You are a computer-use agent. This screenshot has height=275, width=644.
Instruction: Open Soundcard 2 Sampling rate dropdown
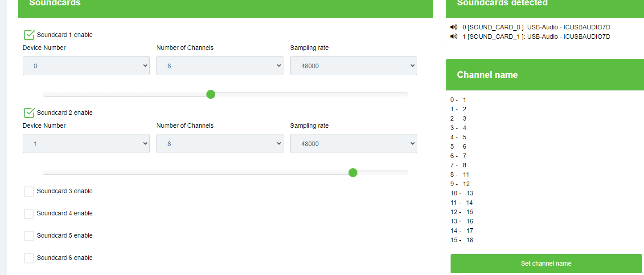(x=353, y=144)
